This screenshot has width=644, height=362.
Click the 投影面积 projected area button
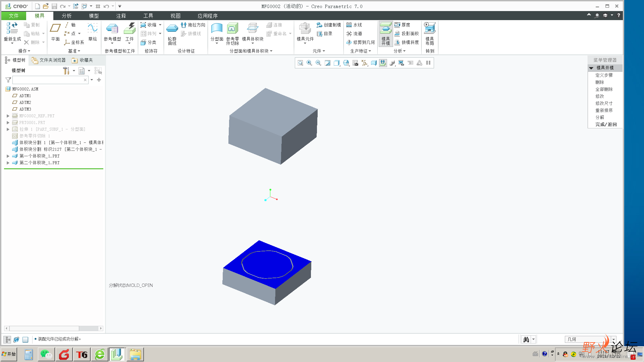[407, 34]
